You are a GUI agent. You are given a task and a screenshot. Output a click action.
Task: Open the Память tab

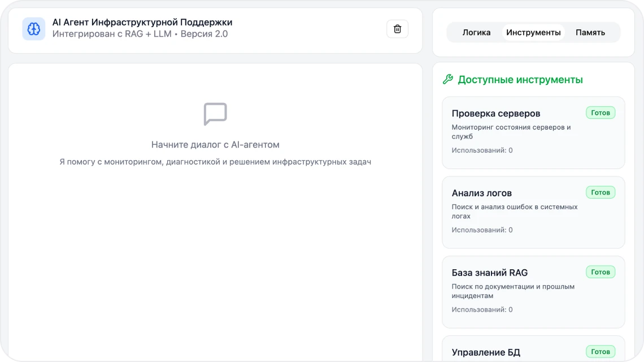click(x=590, y=32)
